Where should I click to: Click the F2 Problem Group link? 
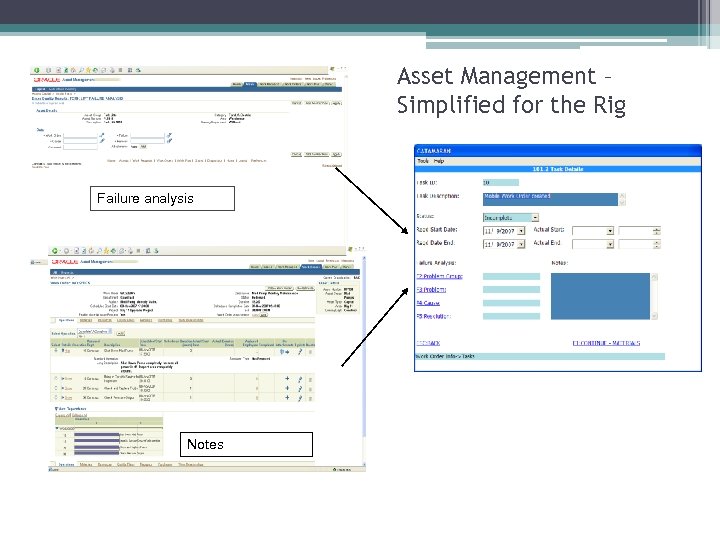coord(439,276)
